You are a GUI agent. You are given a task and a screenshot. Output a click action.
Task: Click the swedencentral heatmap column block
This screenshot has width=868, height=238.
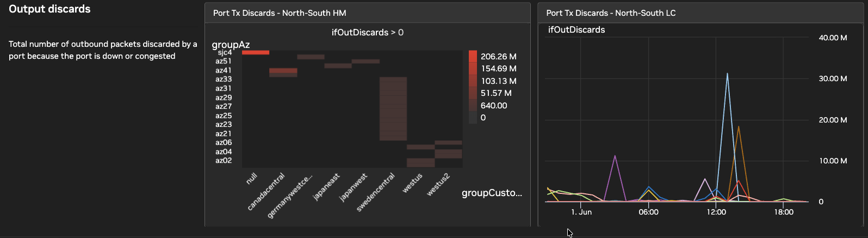(x=393, y=109)
